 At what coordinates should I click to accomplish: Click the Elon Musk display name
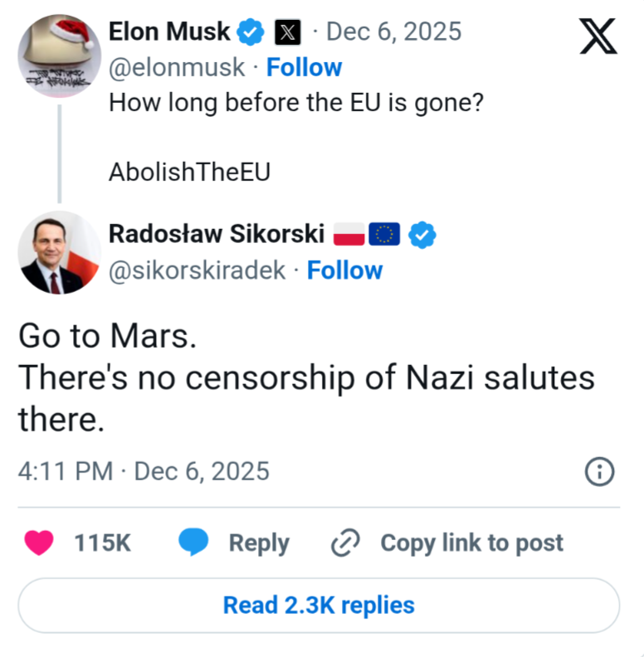tap(169, 32)
